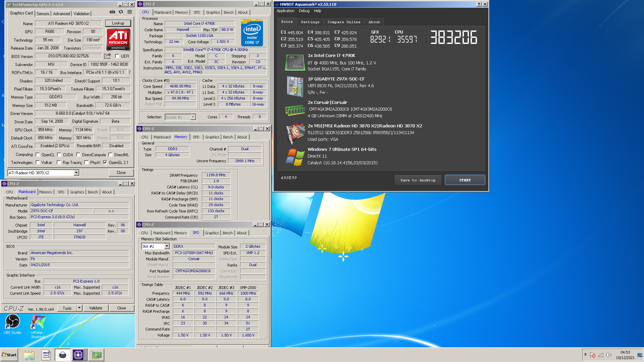Toggle the OpenGL 2.1 checkbox
Image resolution: width=644 pixels, height=362 pixels.
coord(105,163)
